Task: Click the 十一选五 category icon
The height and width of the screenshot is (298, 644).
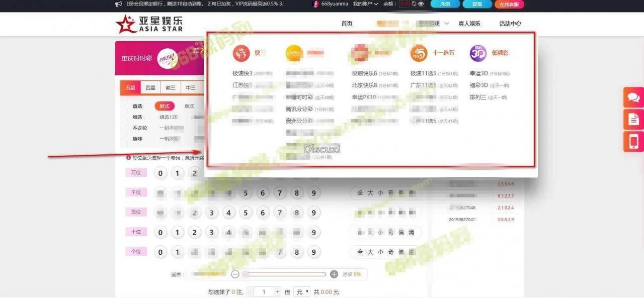Action: point(419,53)
